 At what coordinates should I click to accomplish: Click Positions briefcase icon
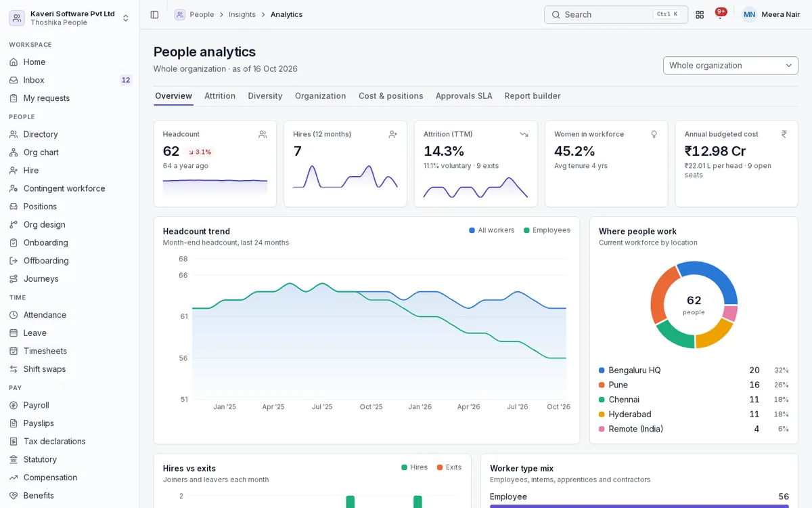pos(14,207)
